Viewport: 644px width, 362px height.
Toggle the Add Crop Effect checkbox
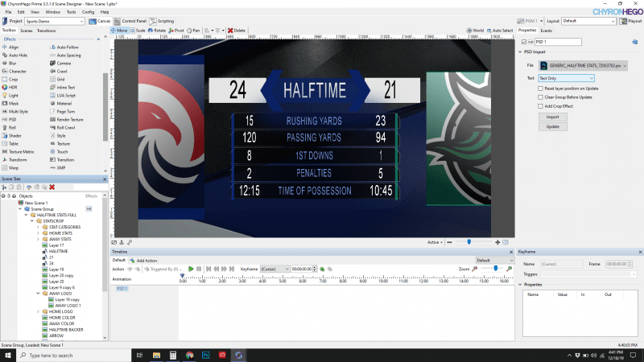coord(540,105)
